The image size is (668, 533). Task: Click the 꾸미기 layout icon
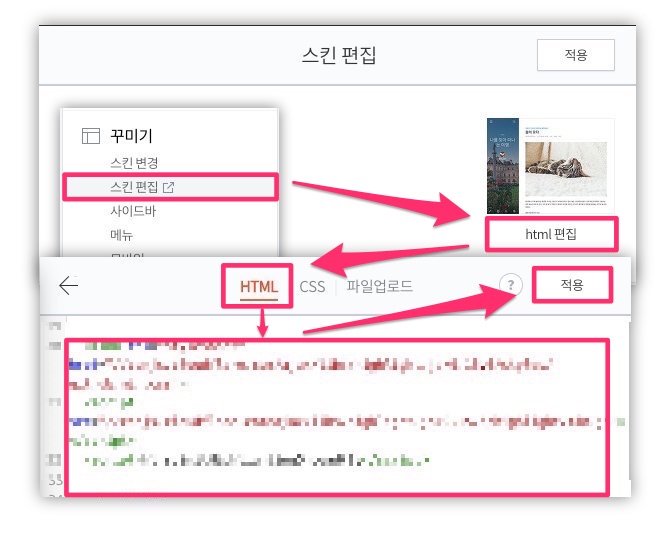tap(91, 136)
